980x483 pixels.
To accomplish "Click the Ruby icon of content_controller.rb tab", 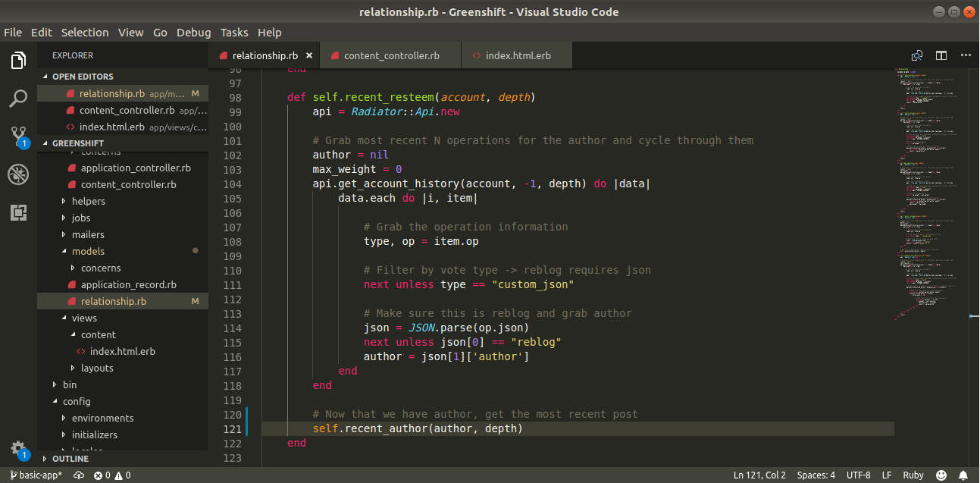I will (x=335, y=55).
